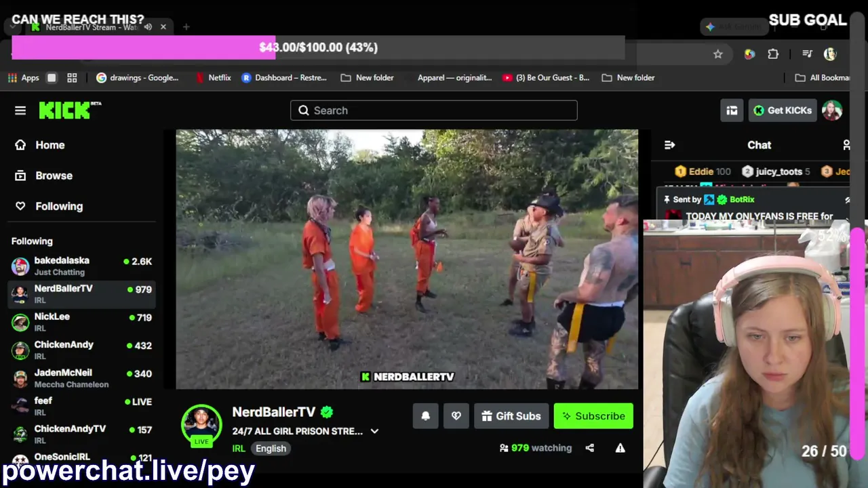Viewport: 868px width, 488px height.
Task: Click the Chat panel header title
Action: pyautogui.click(x=759, y=145)
